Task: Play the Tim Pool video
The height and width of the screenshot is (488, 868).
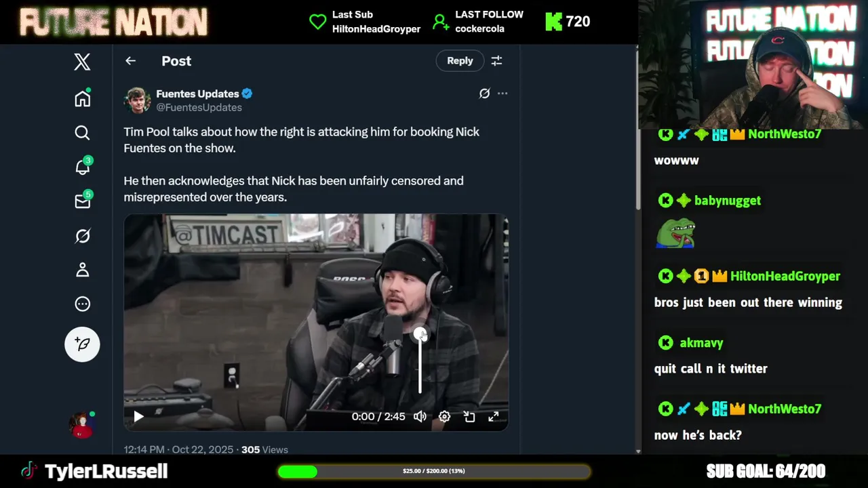Action: tap(138, 417)
